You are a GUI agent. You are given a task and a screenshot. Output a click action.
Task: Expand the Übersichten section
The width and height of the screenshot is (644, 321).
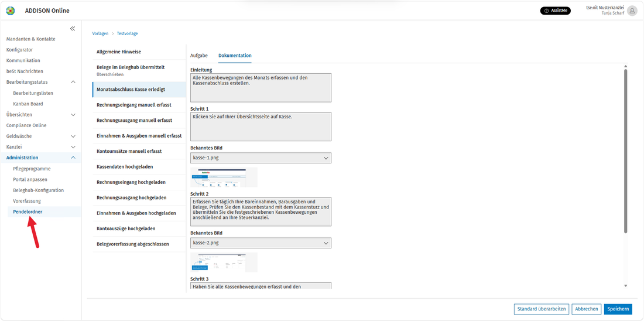point(73,115)
